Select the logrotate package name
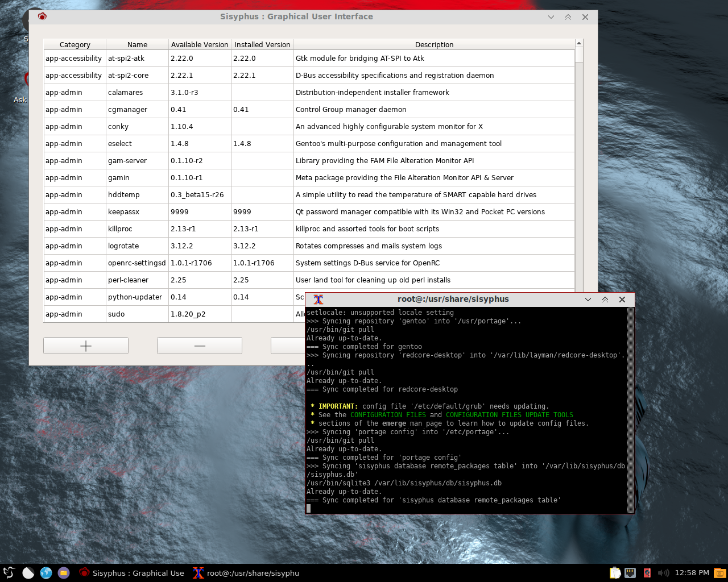Screen dimensions: 728x582 pos(123,246)
